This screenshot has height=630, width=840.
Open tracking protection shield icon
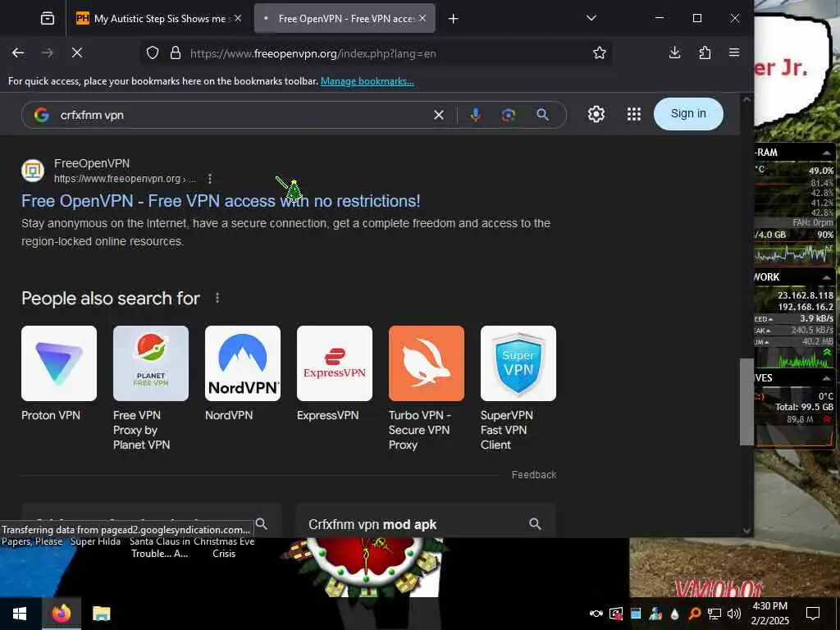pyautogui.click(x=153, y=53)
